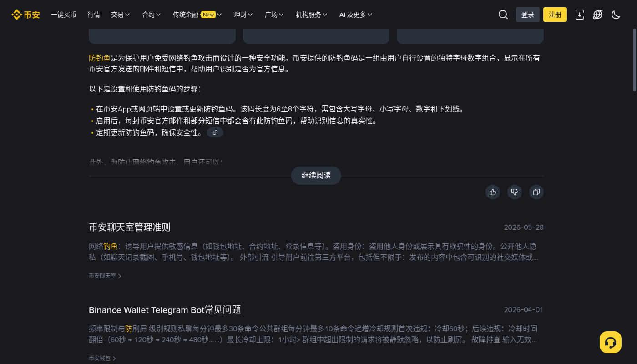Open the language globe icon

click(598, 15)
